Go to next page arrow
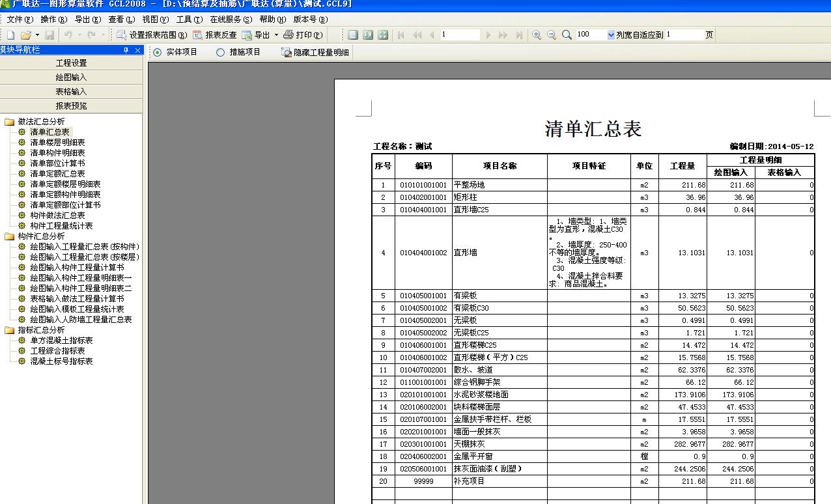Screen dimensions: 831x504 [488, 35]
